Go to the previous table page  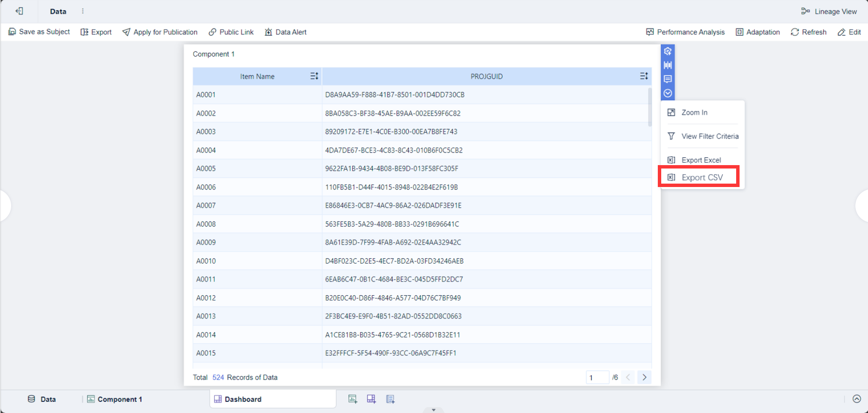628,377
